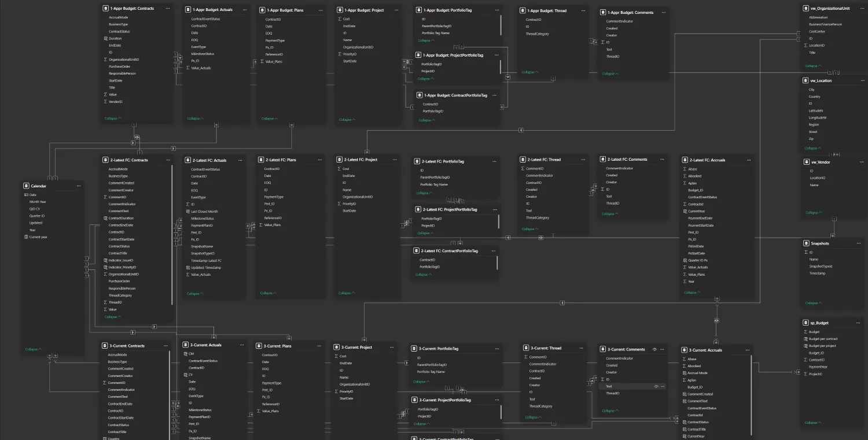Collapse the 2-Latest FC: Thread table
The width and height of the screenshot is (868, 440).
[x=529, y=229]
